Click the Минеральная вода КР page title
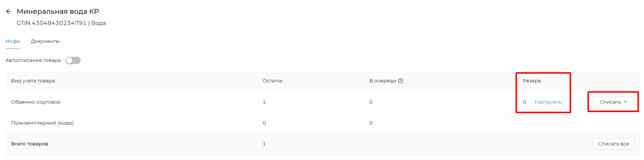 [58, 12]
